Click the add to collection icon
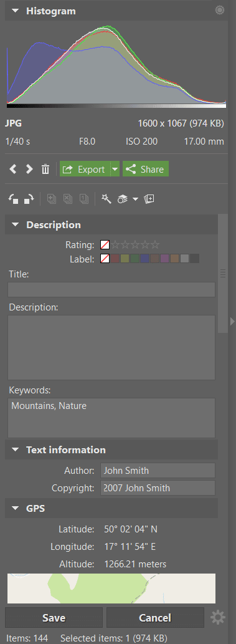This screenshot has width=236, height=644. [149, 199]
